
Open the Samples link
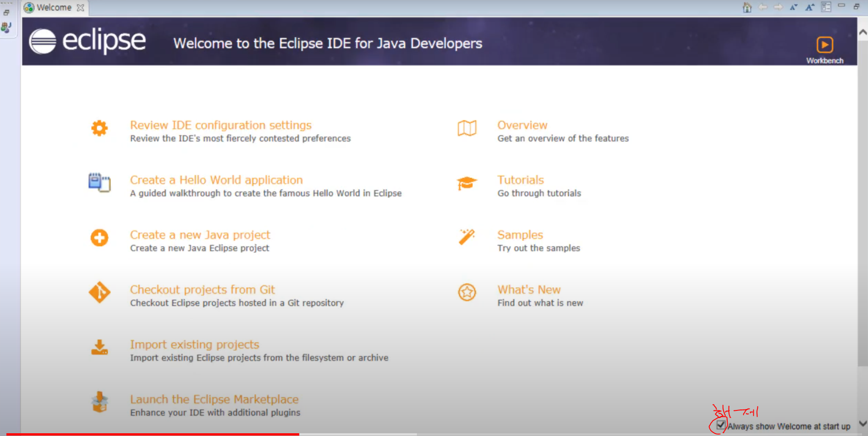(520, 235)
